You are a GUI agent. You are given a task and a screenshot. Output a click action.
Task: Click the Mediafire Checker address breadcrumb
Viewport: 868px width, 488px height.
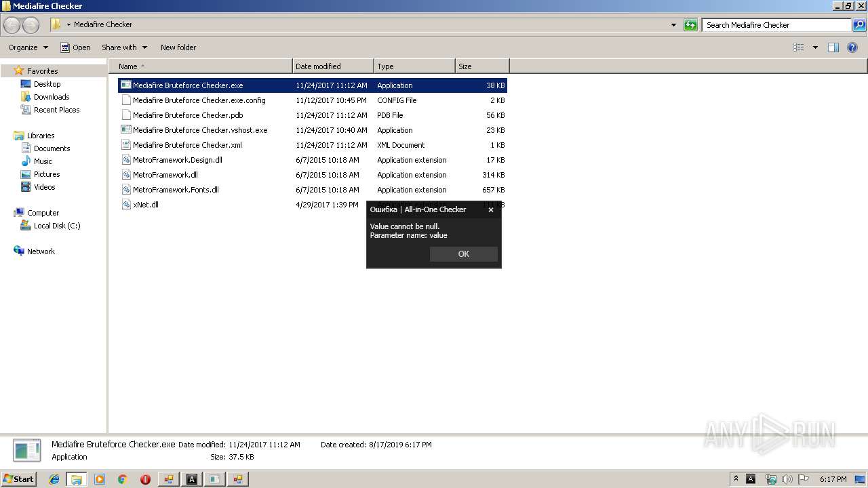pyautogui.click(x=103, y=24)
